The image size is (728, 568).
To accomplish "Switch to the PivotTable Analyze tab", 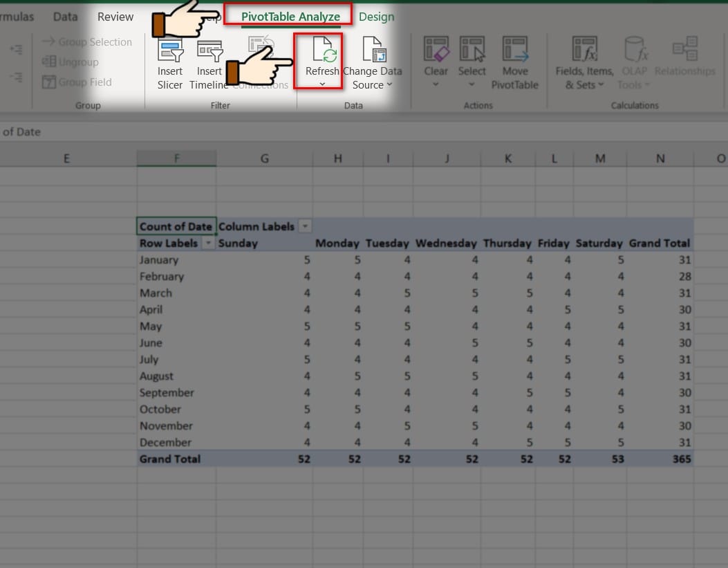I will pos(290,17).
